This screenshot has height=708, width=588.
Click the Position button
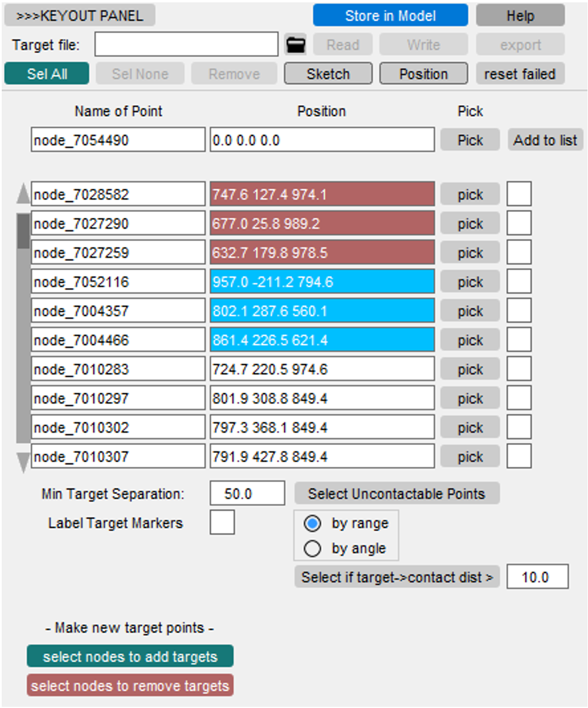pyautogui.click(x=424, y=74)
